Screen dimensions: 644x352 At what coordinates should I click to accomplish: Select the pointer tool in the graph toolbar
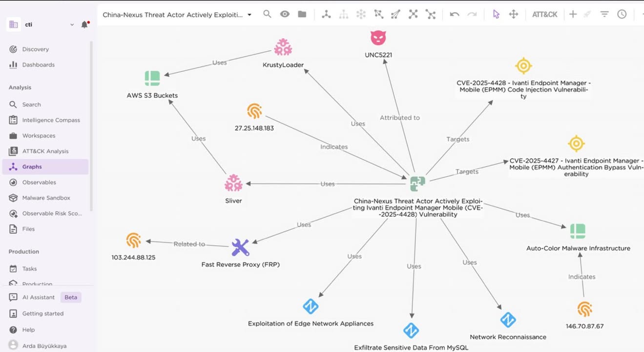(495, 14)
